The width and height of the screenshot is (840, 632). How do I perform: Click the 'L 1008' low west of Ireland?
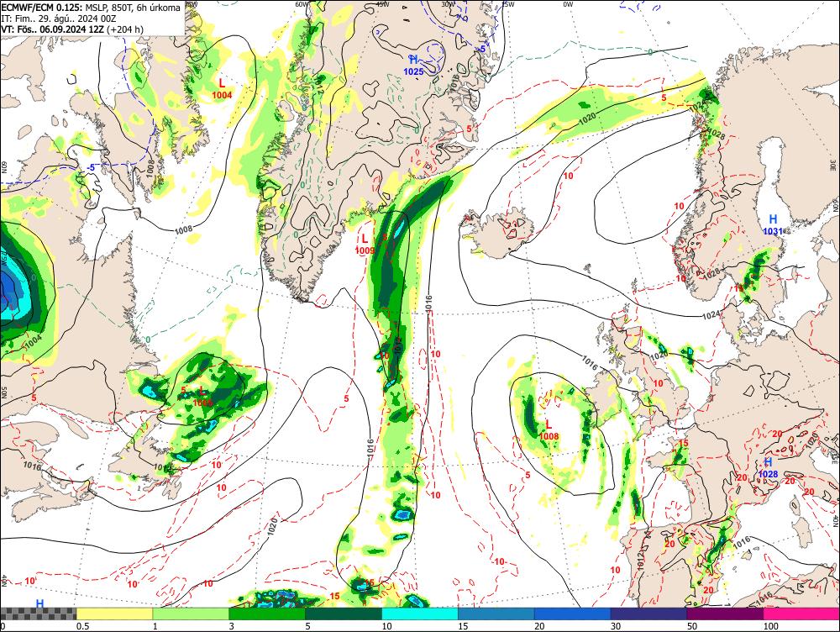[x=549, y=430]
